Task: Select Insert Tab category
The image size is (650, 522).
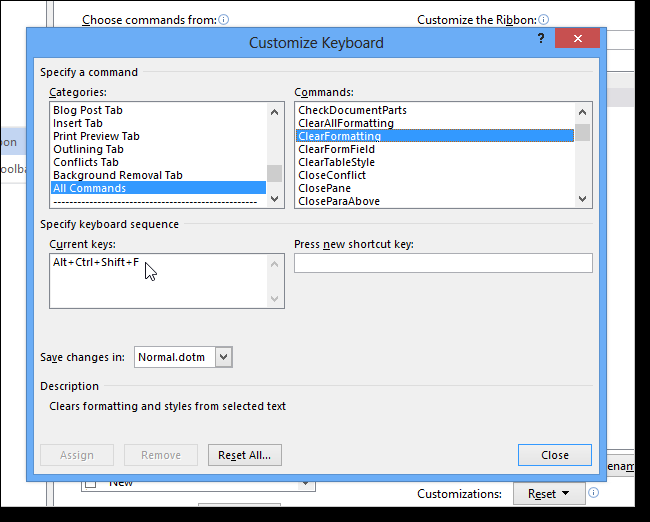Action: 78,123
